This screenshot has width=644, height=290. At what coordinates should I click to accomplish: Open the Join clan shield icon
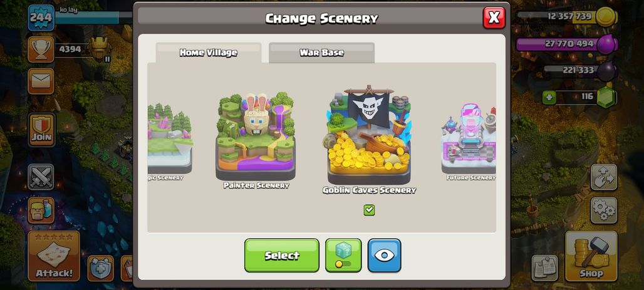pyautogui.click(x=41, y=130)
